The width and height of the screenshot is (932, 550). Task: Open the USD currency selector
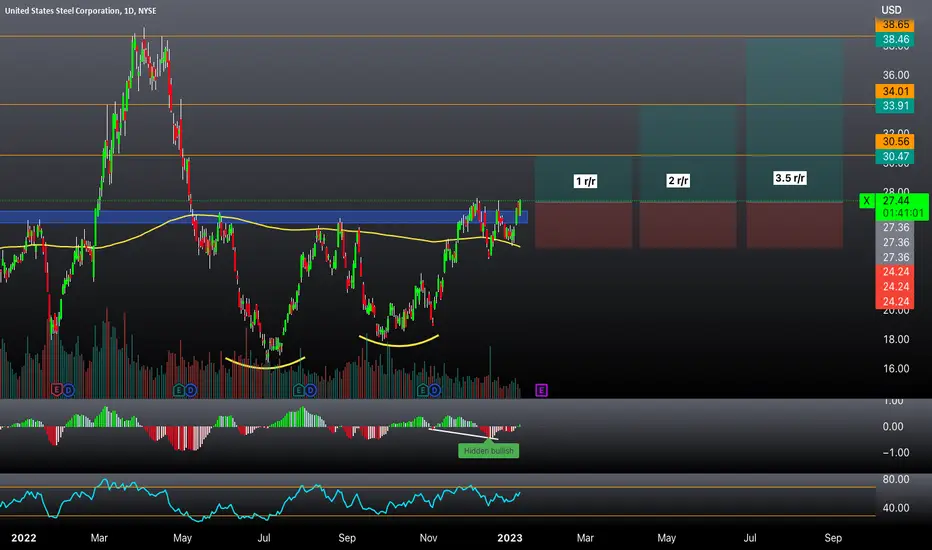891,10
